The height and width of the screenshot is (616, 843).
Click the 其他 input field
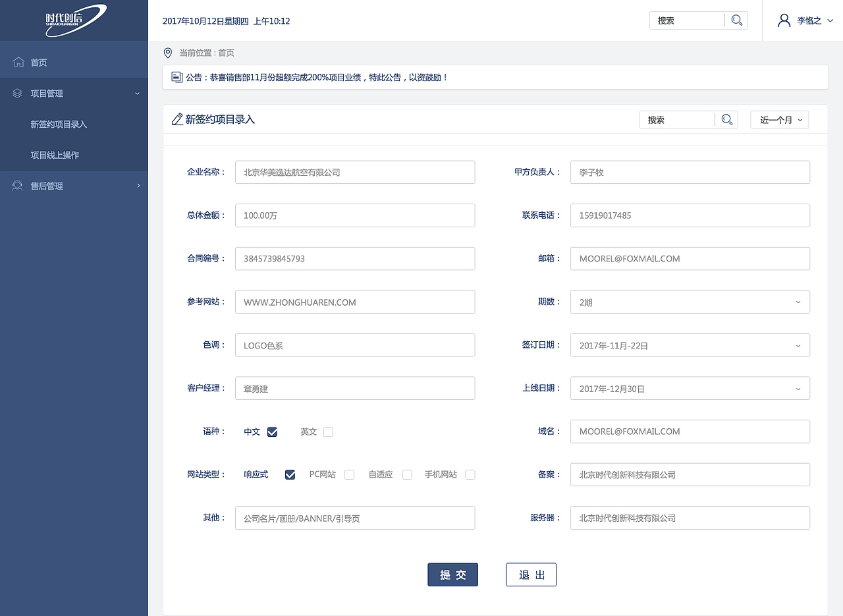[355, 518]
